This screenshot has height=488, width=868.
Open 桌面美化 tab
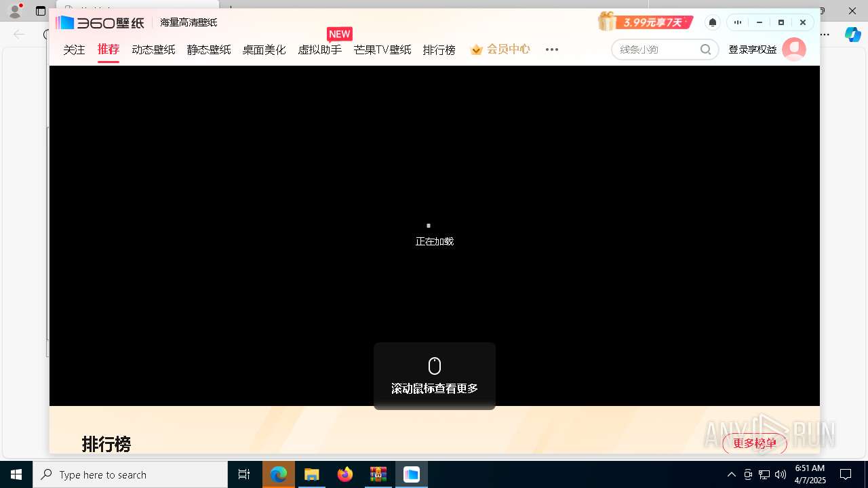tap(264, 49)
